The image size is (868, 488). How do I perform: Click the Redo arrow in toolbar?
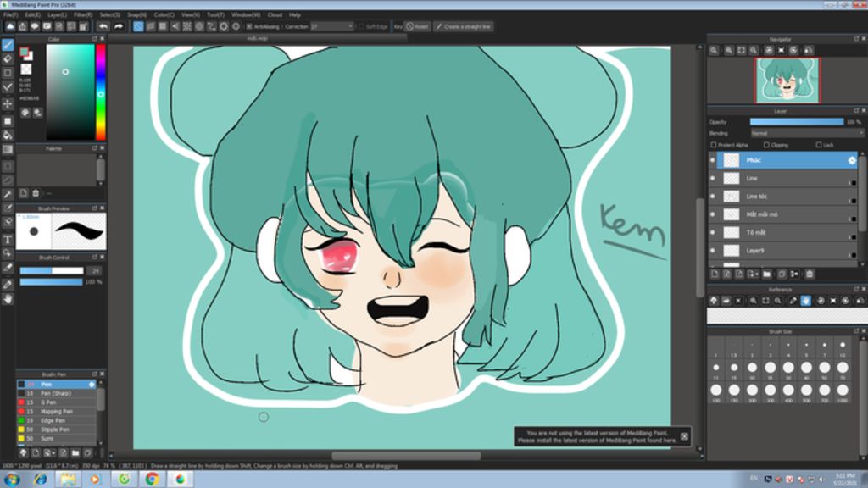pos(118,26)
